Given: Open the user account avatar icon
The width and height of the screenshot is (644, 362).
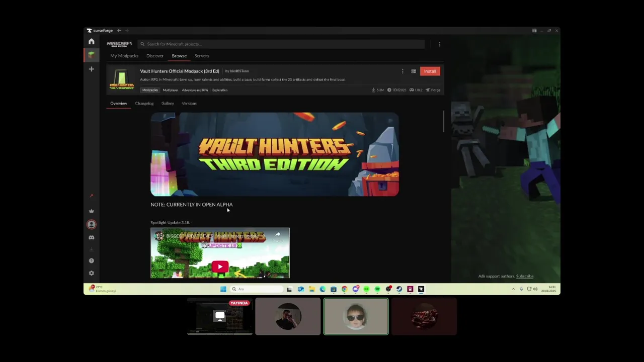Looking at the screenshot, I should 91,224.
